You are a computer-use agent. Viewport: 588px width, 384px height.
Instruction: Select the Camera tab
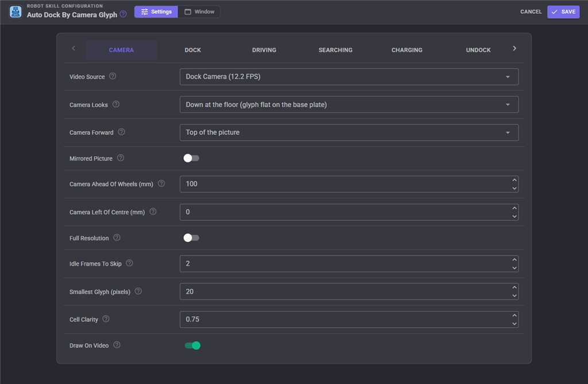coord(121,51)
